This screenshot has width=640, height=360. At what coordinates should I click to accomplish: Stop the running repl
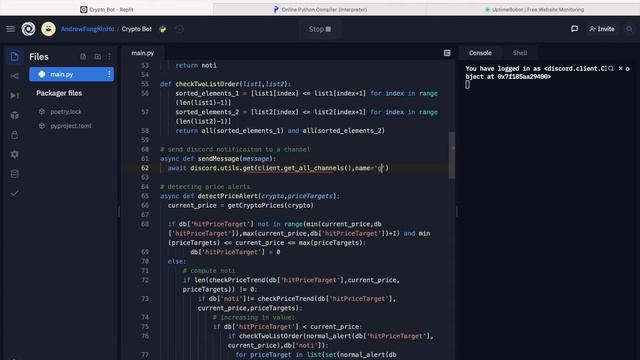coord(320,29)
